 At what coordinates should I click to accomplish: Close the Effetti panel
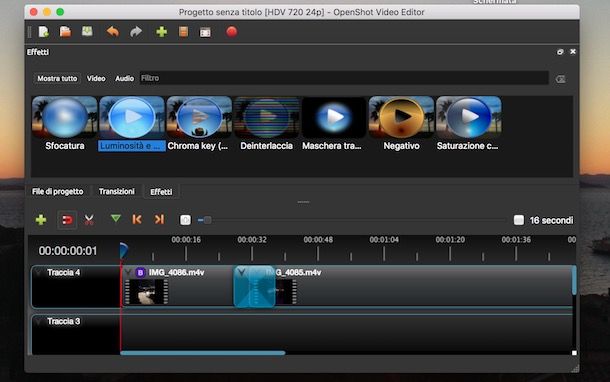tap(573, 51)
